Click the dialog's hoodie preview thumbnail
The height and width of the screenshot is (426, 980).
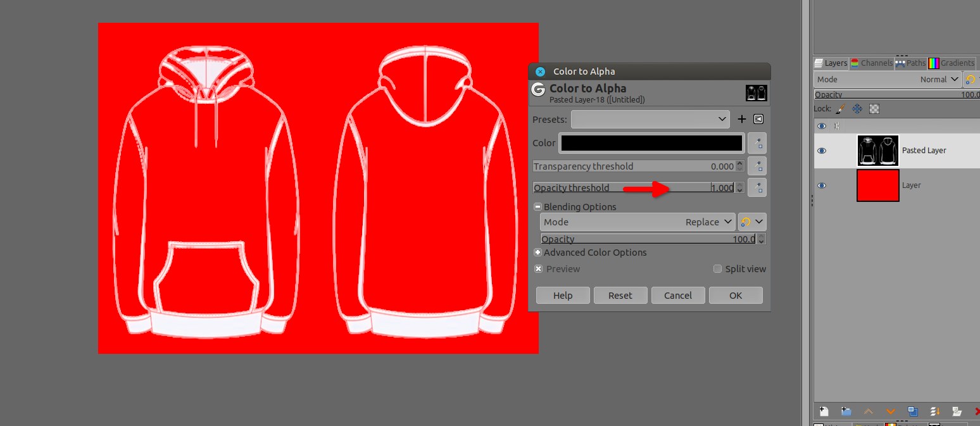click(x=757, y=93)
